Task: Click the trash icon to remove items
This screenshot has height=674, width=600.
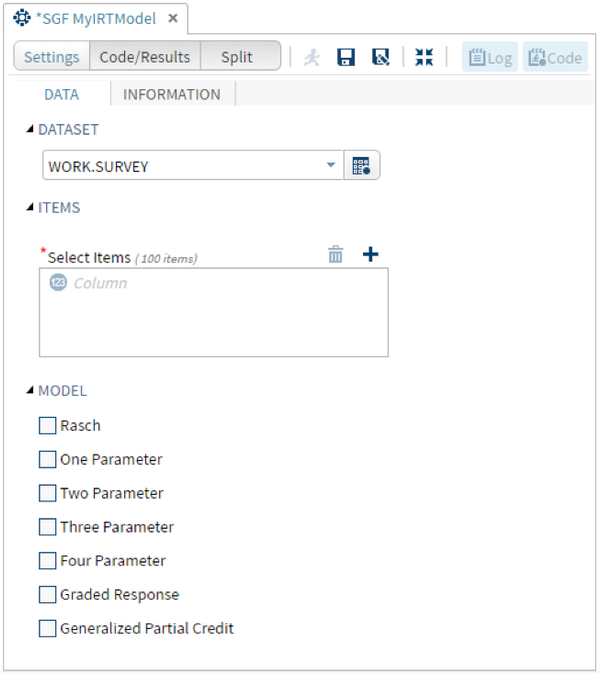Action: tap(336, 255)
